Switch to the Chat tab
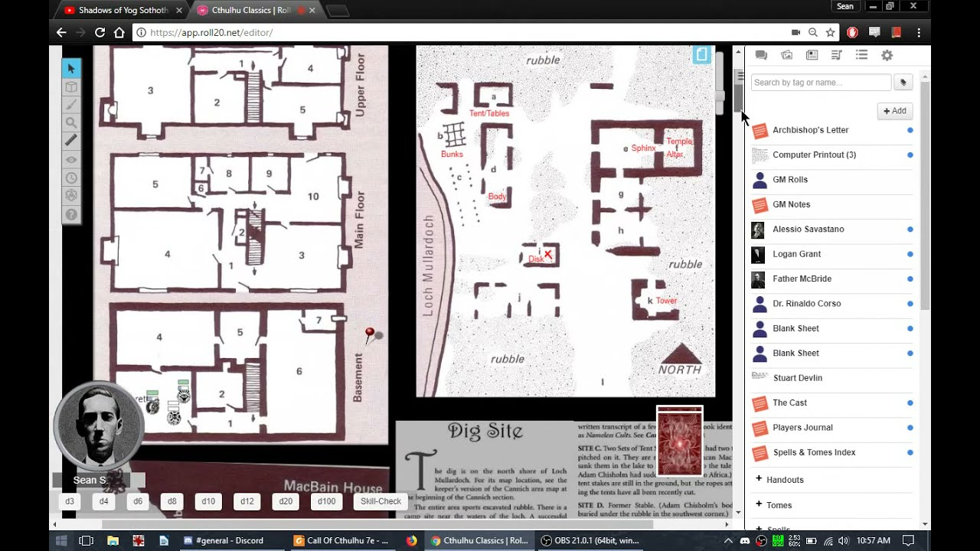The image size is (980, 551). (x=761, y=55)
